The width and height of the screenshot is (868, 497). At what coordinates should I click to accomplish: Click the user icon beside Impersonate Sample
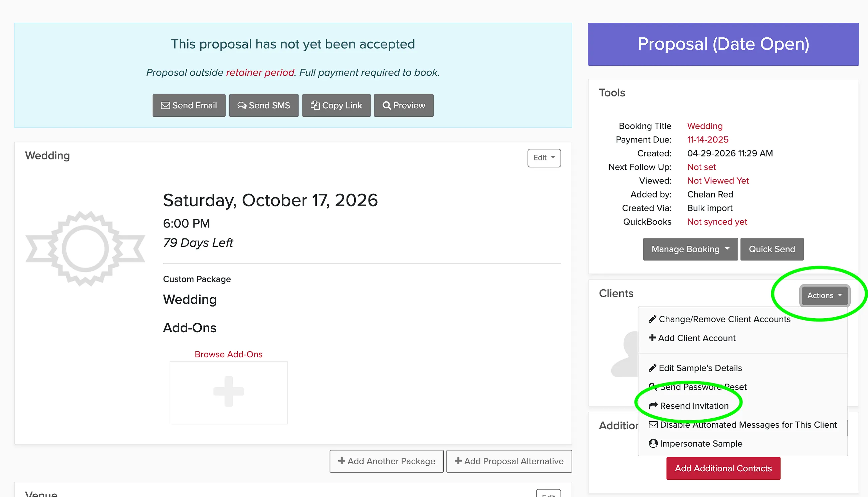tap(653, 443)
